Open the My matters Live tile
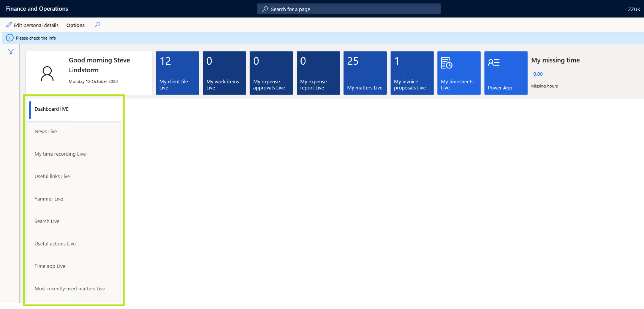 coord(365,73)
